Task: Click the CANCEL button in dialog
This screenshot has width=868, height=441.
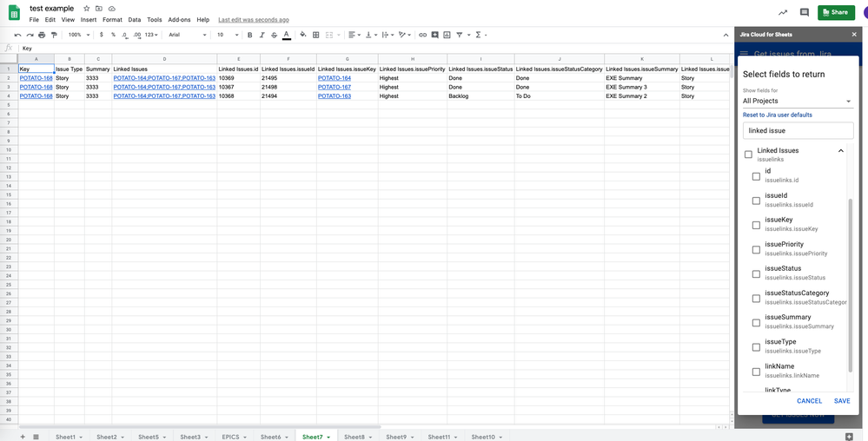Action: 809,400
